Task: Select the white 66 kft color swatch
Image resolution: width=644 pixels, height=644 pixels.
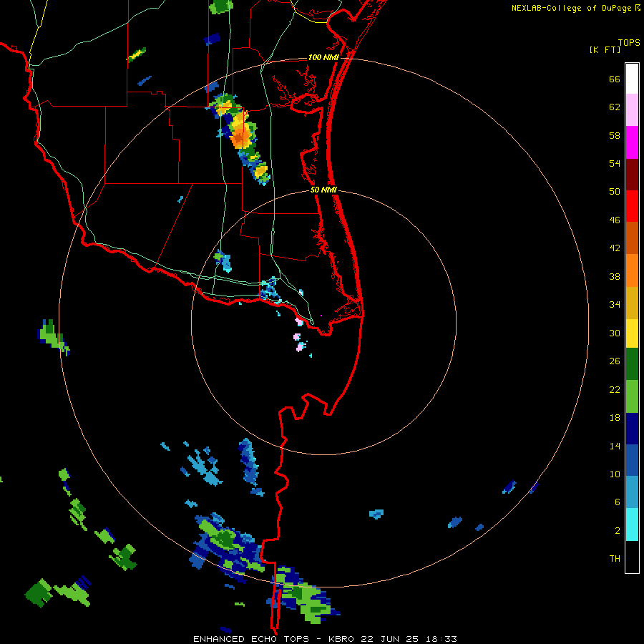Action: [x=632, y=79]
